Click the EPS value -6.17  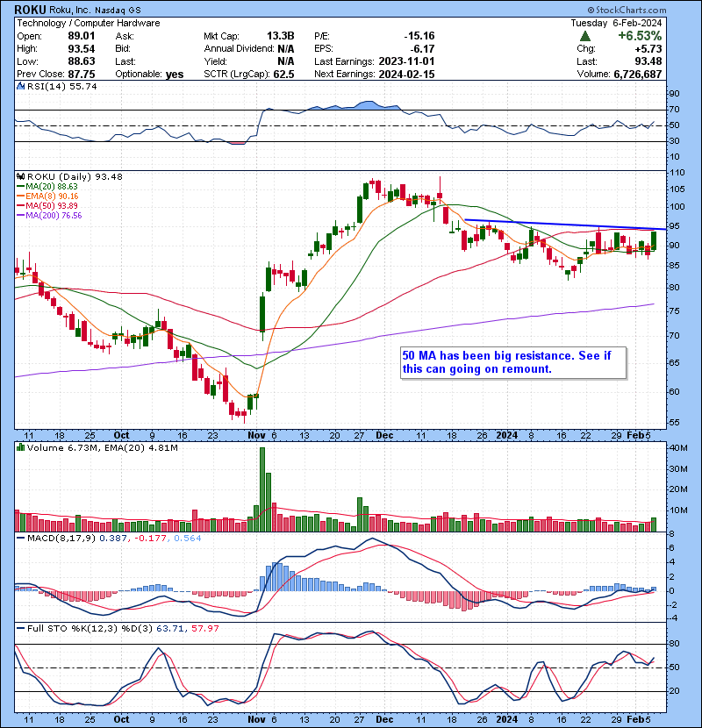click(x=423, y=49)
